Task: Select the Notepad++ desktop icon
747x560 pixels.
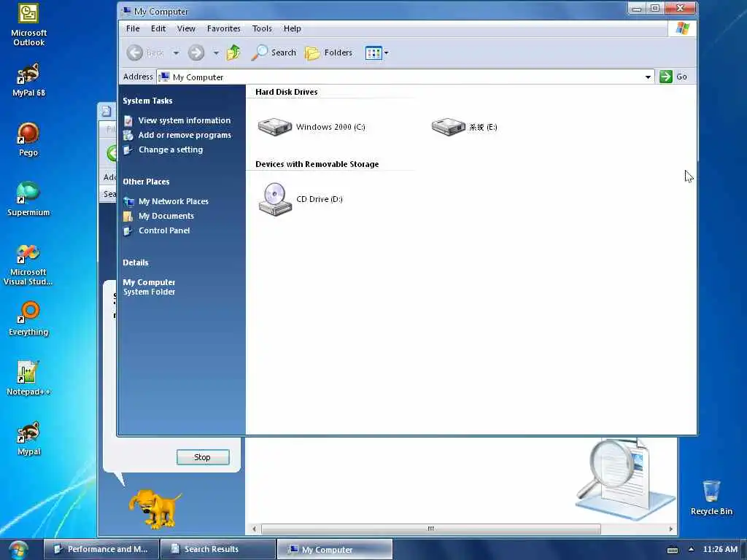Action: tap(28, 378)
